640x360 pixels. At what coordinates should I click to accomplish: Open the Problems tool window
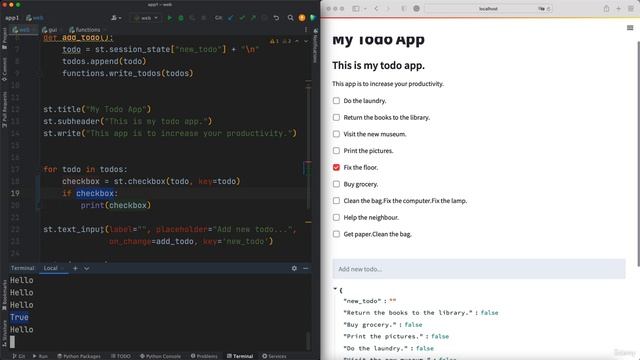(204, 356)
